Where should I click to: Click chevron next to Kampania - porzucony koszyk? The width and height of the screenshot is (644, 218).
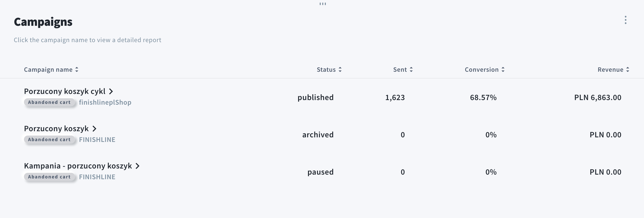tap(137, 166)
